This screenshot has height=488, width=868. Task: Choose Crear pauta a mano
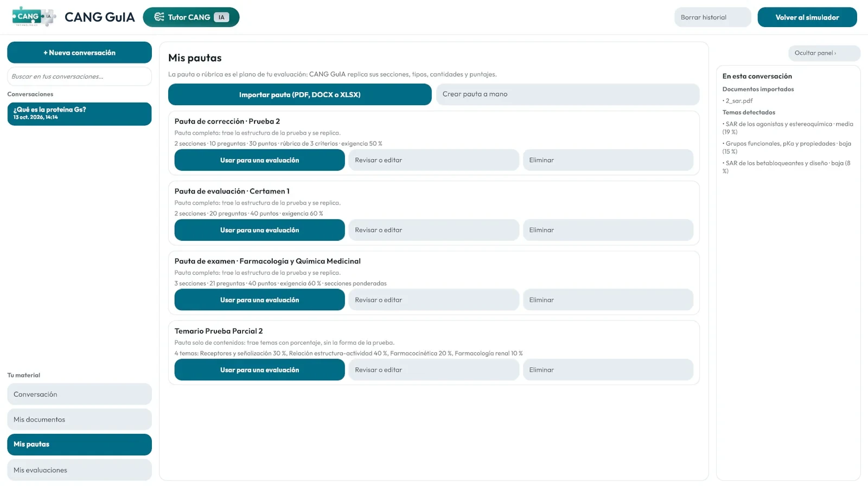coord(568,94)
